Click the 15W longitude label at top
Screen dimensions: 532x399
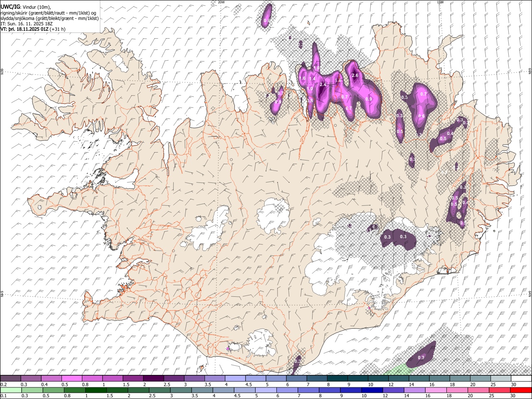pyautogui.click(x=440, y=2)
